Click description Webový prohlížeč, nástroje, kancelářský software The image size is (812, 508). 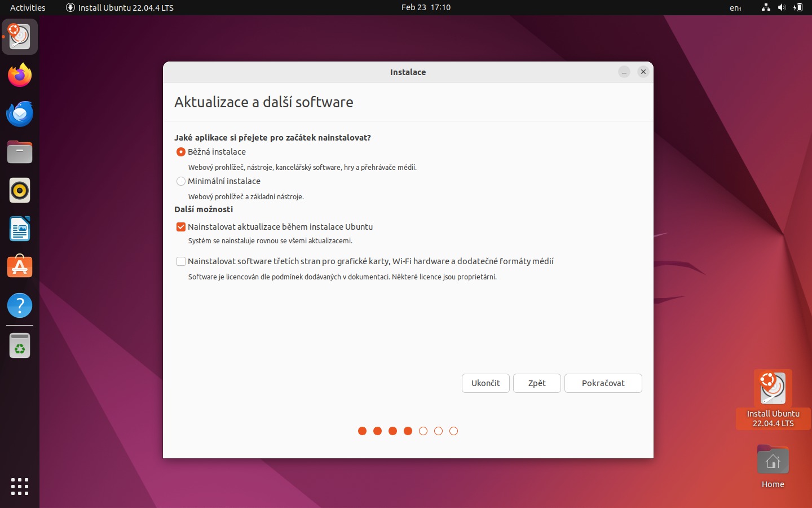(x=302, y=168)
